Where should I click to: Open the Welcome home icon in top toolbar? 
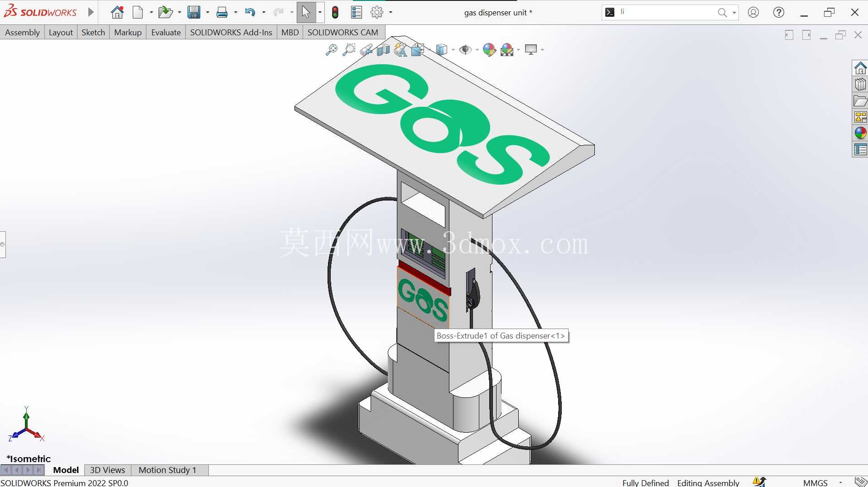[x=117, y=12]
